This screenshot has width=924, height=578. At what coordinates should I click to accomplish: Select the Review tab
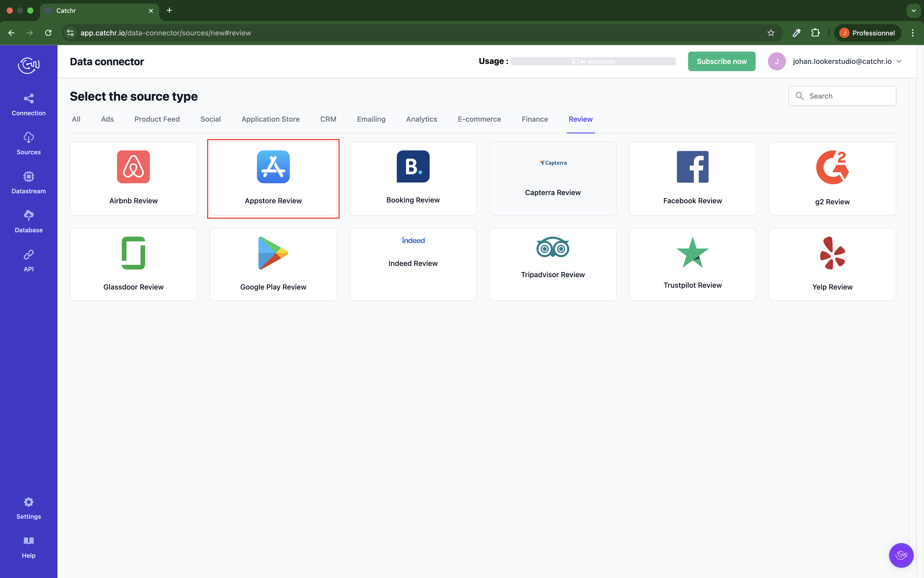pos(580,119)
